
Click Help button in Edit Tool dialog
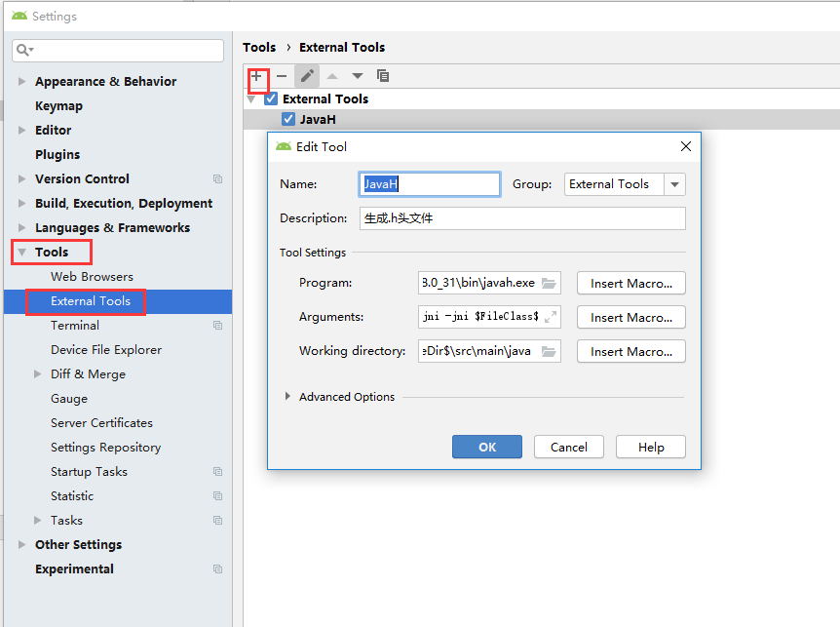click(651, 447)
